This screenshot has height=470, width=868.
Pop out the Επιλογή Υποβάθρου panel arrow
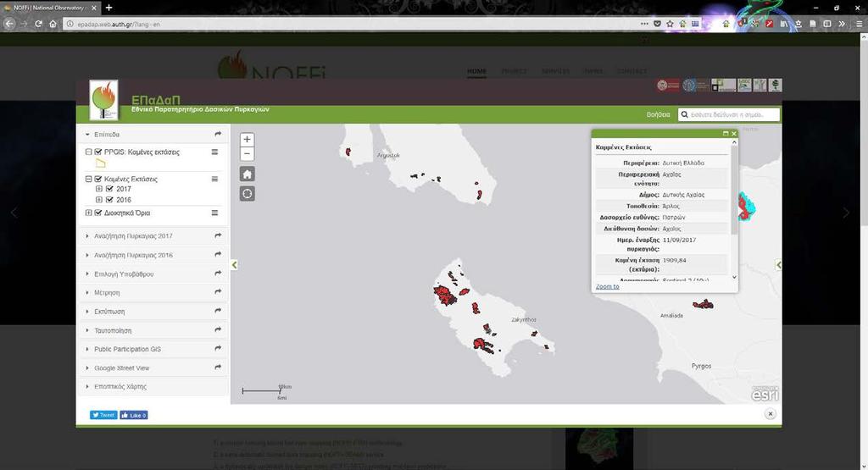[218, 274]
